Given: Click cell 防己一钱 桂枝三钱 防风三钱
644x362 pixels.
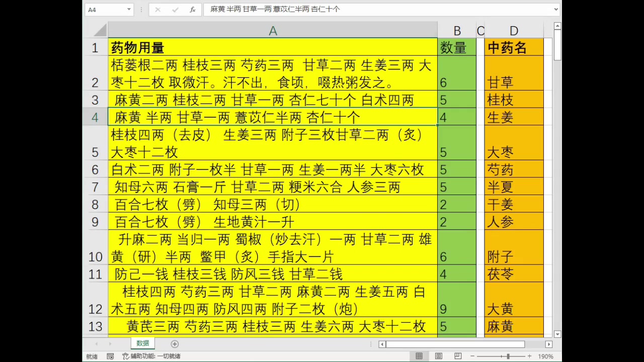Looking at the screenshot, I should [x=273, y=274].
